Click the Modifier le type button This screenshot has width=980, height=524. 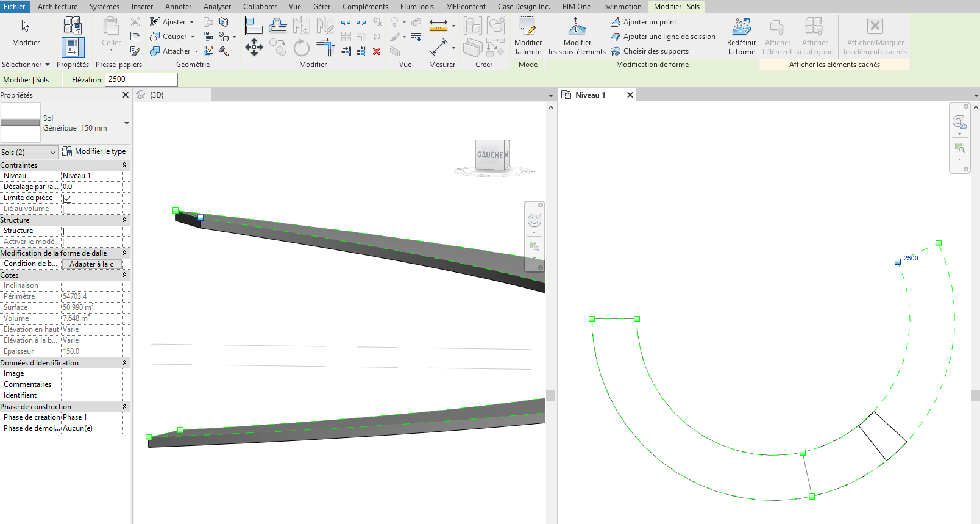point(94,151)
